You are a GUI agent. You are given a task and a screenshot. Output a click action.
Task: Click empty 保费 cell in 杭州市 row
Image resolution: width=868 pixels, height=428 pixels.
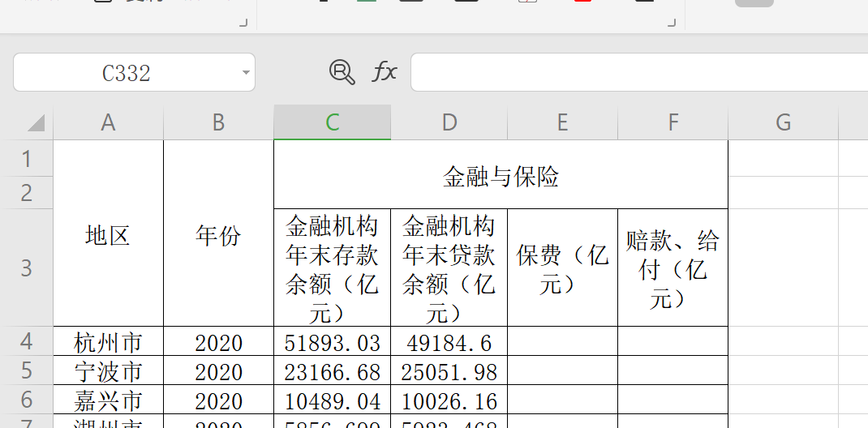point(562,341)
